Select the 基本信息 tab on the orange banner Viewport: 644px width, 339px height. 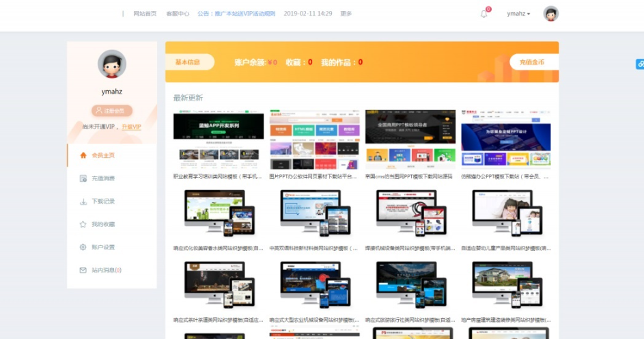click(189, 62)
